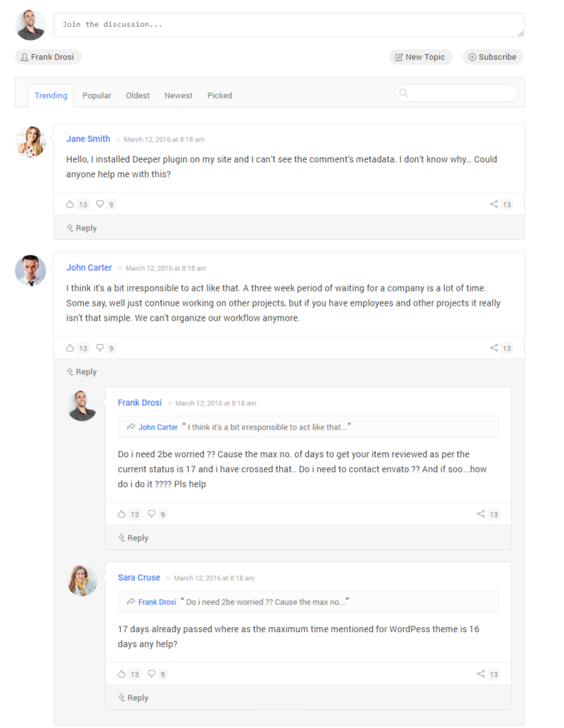Reply to John Carter's comment
Screen dimensions: 564x728
coord(81,371)
